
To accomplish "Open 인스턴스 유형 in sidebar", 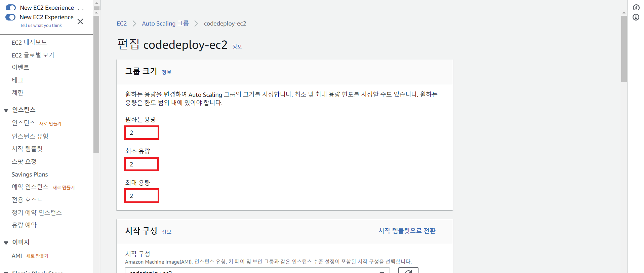I will (30, 136).
